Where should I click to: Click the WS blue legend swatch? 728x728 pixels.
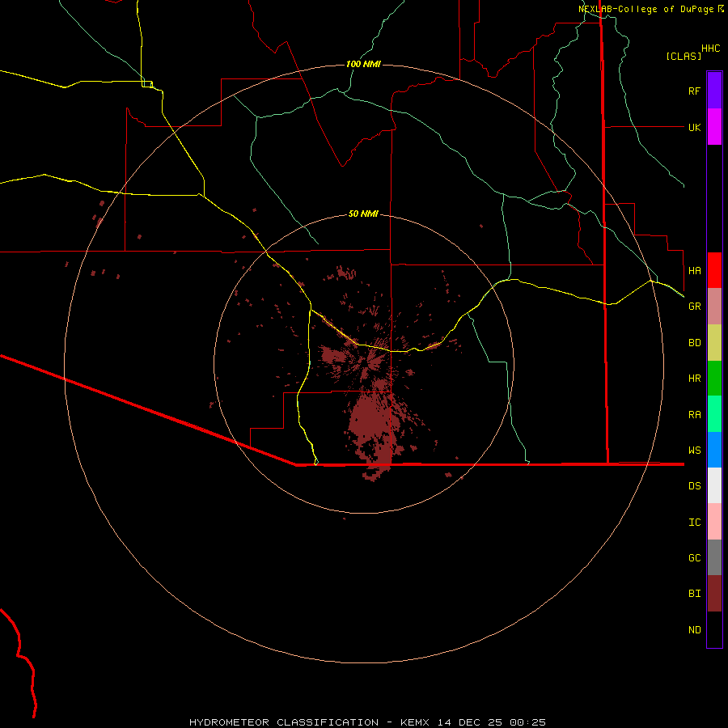[x=714, y=450]
